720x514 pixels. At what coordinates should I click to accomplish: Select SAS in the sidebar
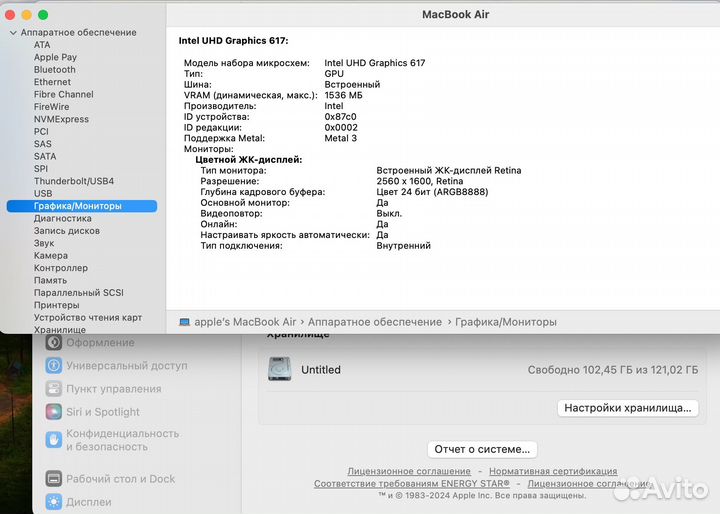(x=42, y=144)
